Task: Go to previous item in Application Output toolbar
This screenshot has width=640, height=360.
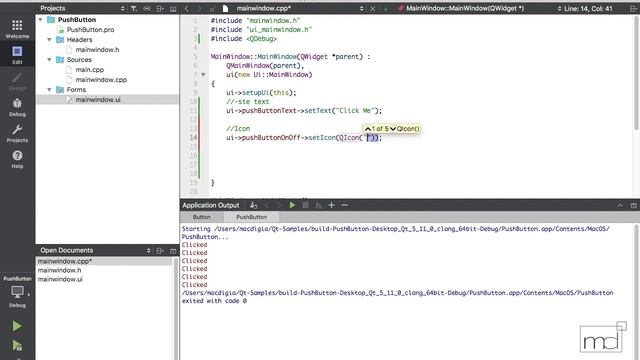Action: pyautogui.click(x=267, y=205)
